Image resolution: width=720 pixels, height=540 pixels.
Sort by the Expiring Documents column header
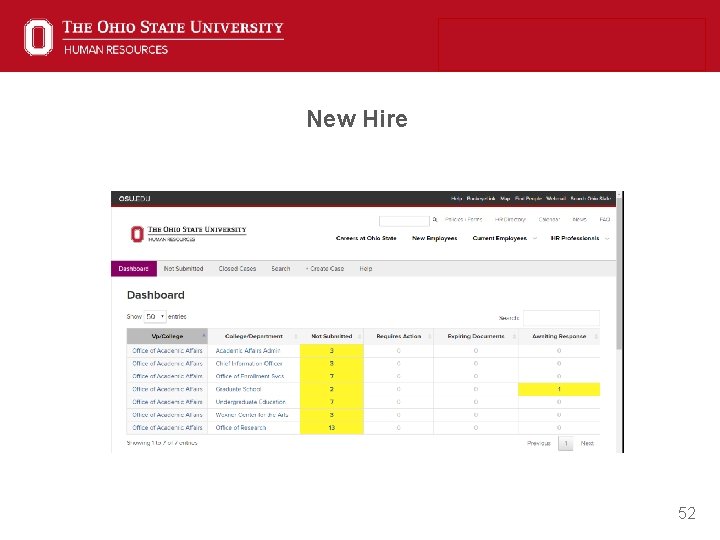pos(476,336)
